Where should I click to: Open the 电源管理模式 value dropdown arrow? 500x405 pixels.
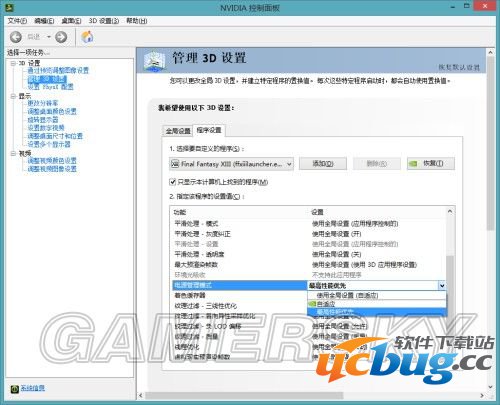442,285
